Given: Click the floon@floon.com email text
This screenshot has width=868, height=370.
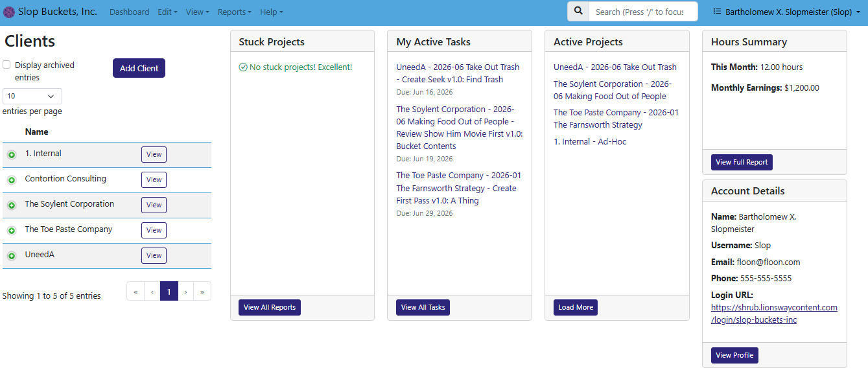Looking at the screenshot, I should tap(769, 262).
